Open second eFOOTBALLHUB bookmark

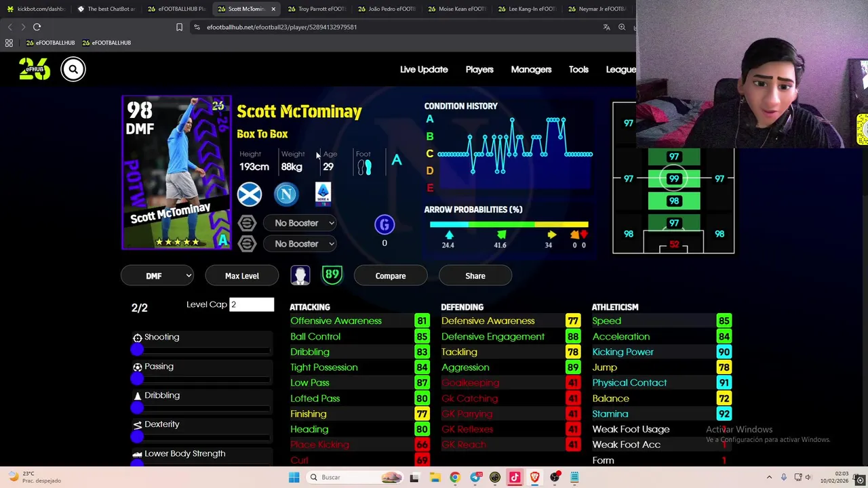(x=106, y=43)
